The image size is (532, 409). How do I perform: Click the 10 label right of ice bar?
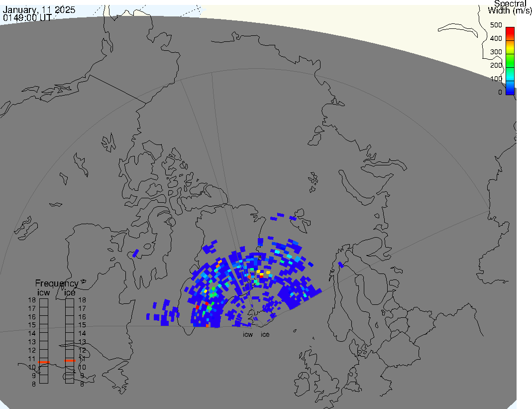(82, 367)
